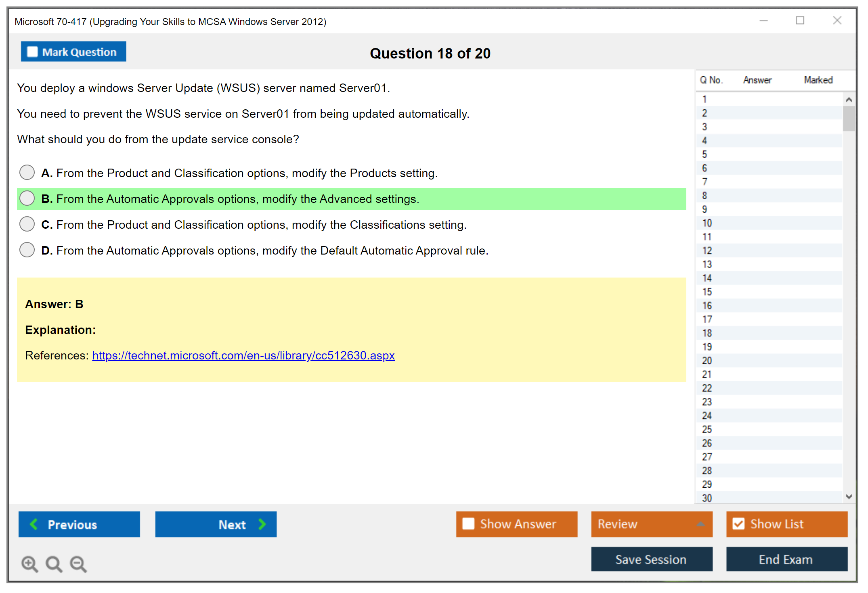Close the exam window

(837, 21)
